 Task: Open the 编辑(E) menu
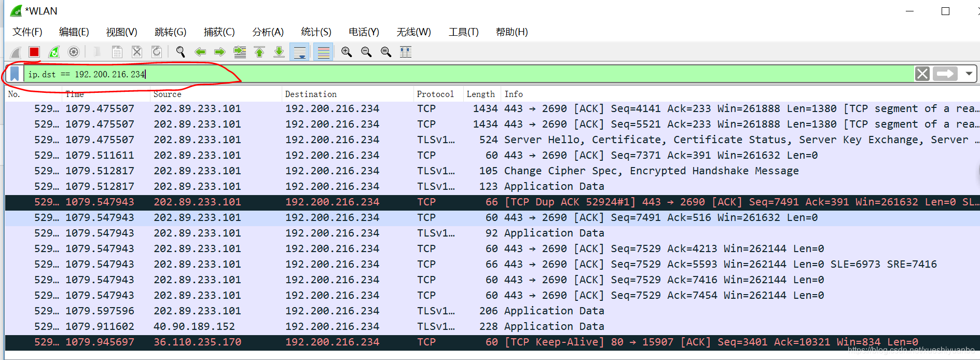[74, 32]
